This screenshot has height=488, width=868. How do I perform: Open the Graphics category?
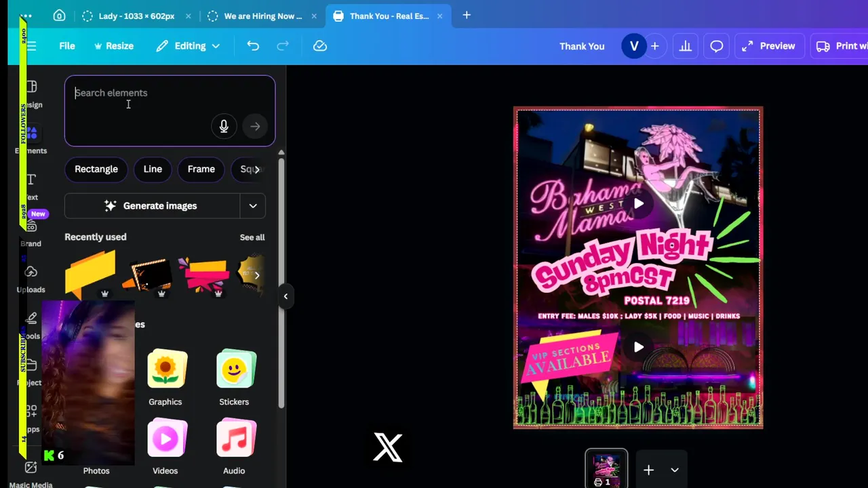click(166, 378)
